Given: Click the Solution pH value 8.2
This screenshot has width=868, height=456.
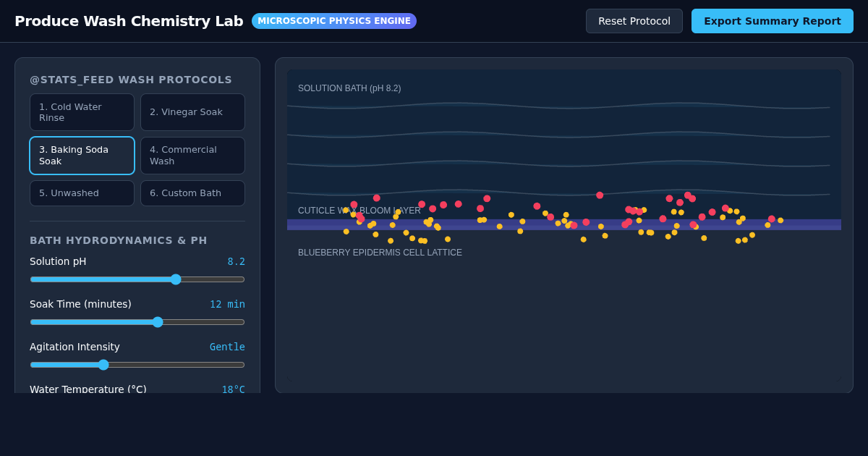Looking at the screenshot, I should point(237,262).
